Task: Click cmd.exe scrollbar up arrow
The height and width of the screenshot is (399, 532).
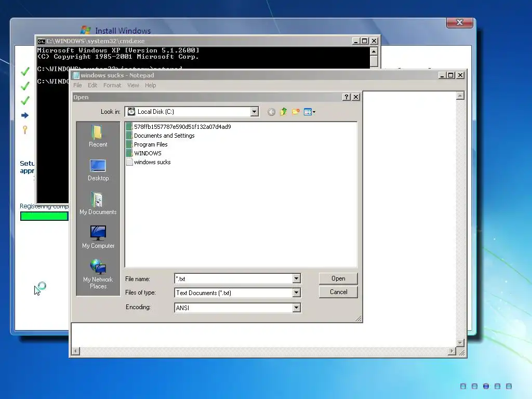Action: coord(374,51)
